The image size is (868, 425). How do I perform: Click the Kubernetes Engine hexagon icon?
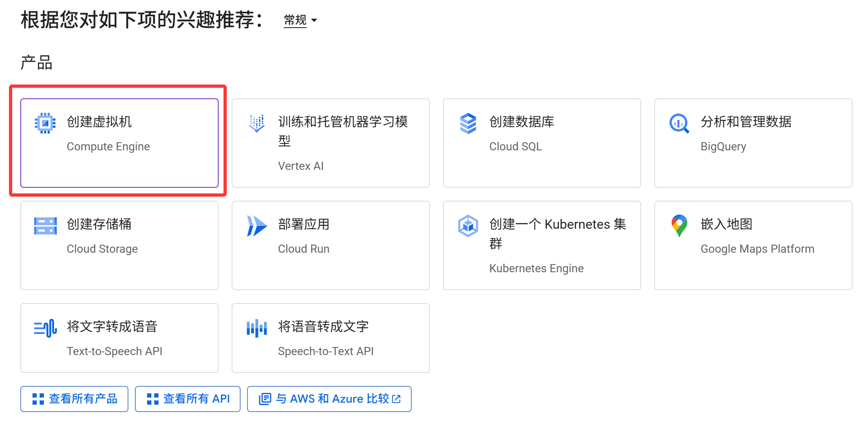click(x=468, y=226)
